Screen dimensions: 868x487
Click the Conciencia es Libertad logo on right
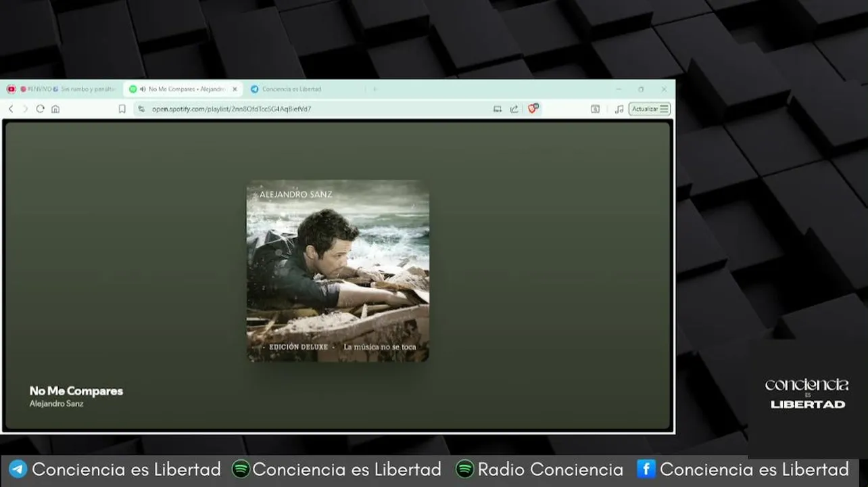[x=806, y=394]
